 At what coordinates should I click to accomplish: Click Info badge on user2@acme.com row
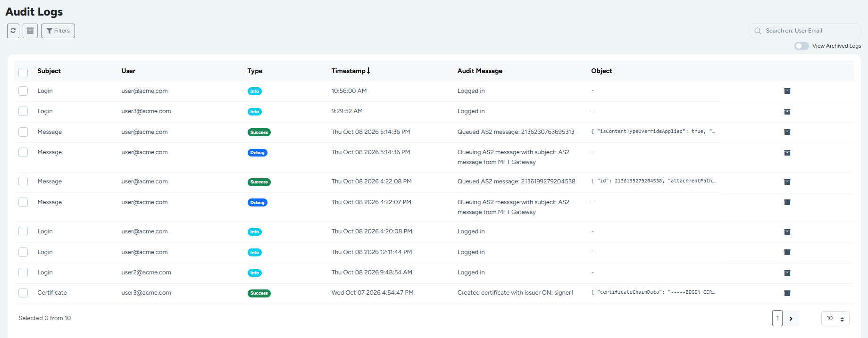tap(255, 273)
